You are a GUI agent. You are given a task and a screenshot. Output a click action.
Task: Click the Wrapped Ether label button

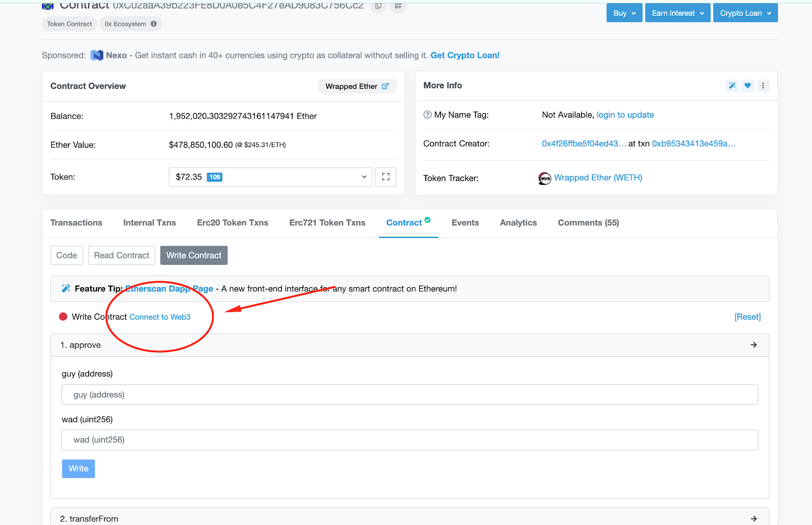(357, 86)
